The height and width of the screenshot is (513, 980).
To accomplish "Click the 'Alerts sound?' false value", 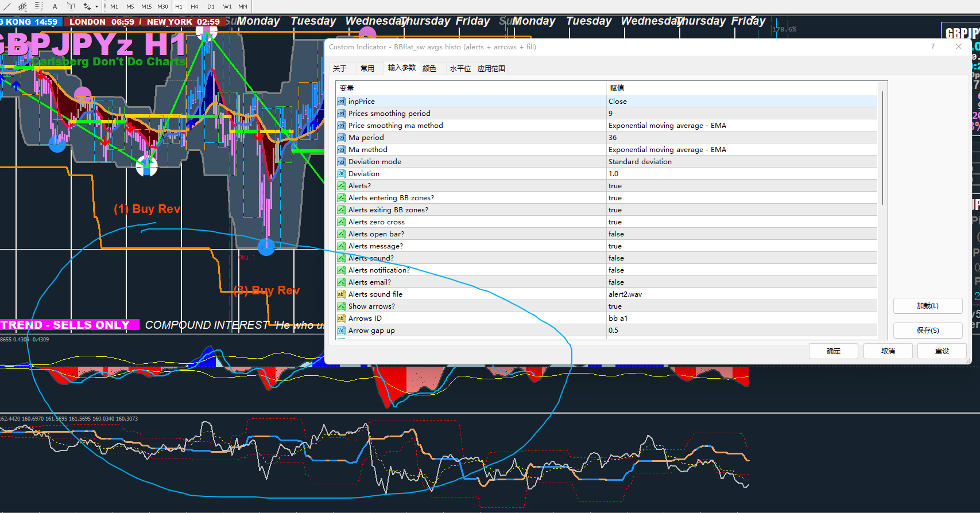I will point(616,258).
